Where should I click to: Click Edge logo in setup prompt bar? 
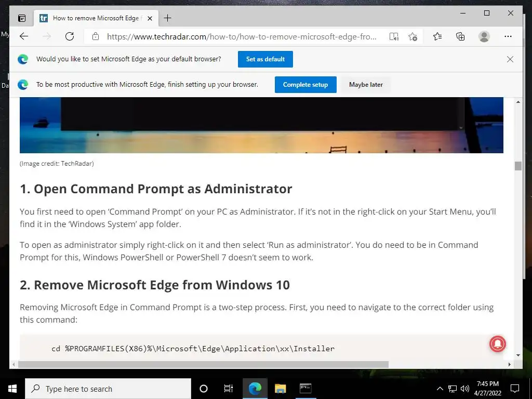[23, 85]
